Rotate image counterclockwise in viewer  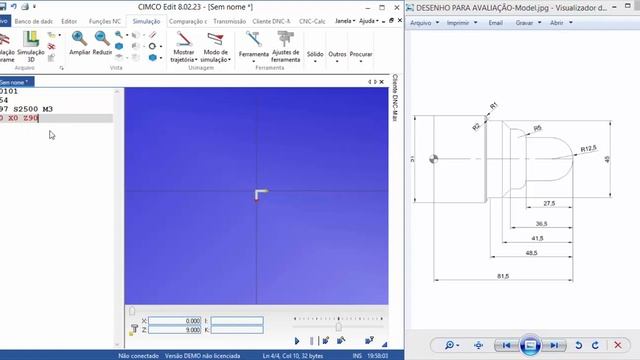coord(578,345)
